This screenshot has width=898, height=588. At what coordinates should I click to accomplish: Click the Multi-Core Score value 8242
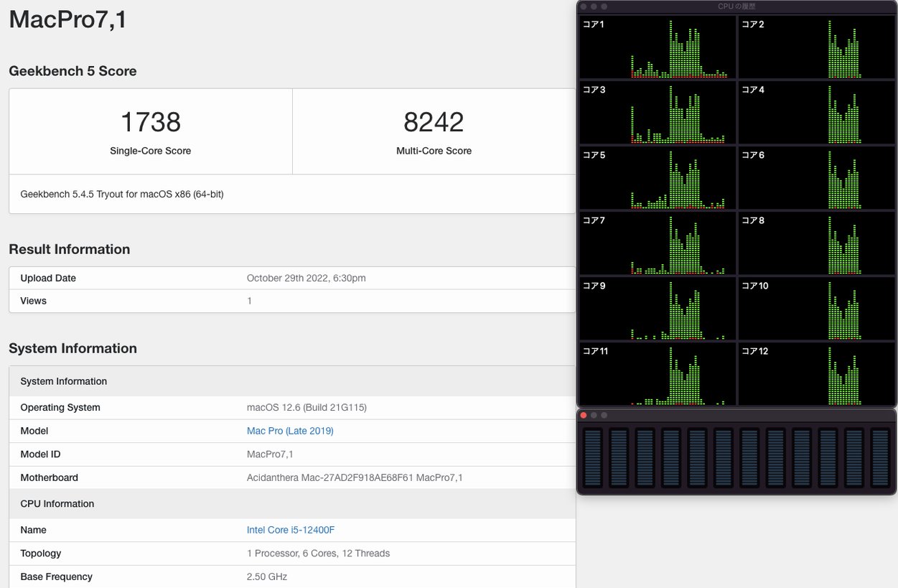pos(434,122)
